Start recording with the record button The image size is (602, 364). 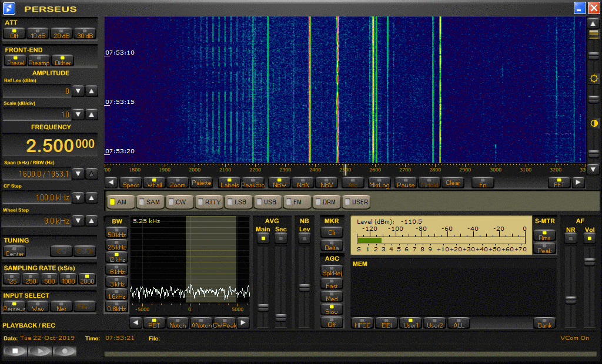click(x=65, y=350)
